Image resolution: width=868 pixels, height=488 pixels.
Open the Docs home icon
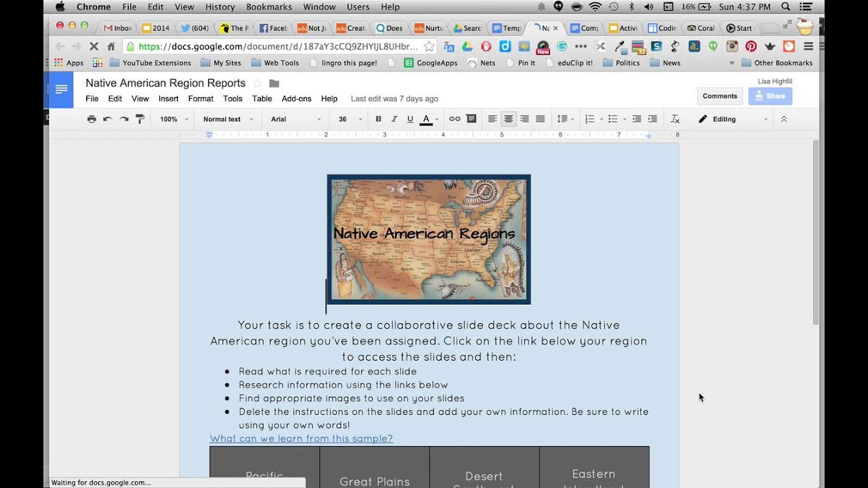(61, 89)
